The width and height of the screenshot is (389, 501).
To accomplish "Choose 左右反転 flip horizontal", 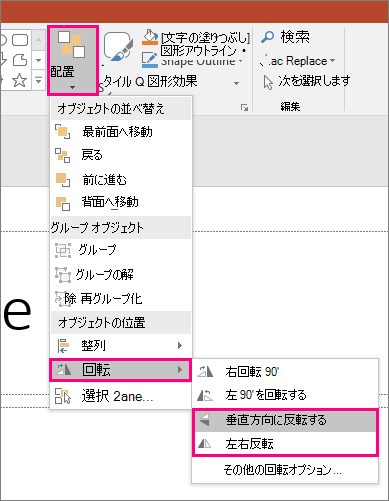I will [285, 444].
